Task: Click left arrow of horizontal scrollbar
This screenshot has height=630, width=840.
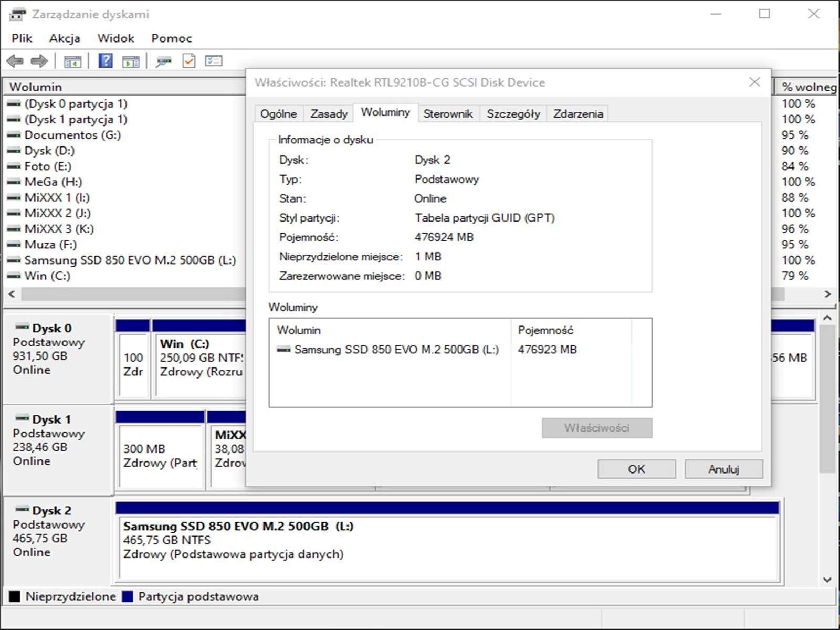Action: (x=12, y=294)
